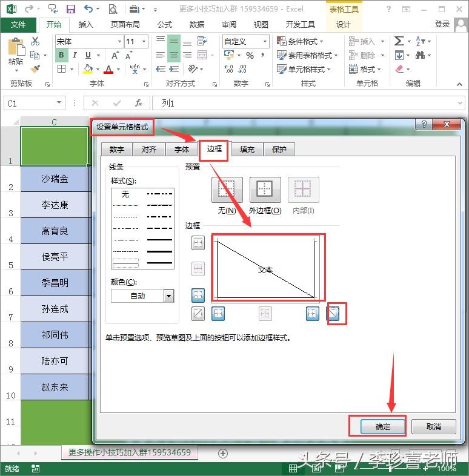Open the 颜色 color dropdown 自动

(168, 296)
